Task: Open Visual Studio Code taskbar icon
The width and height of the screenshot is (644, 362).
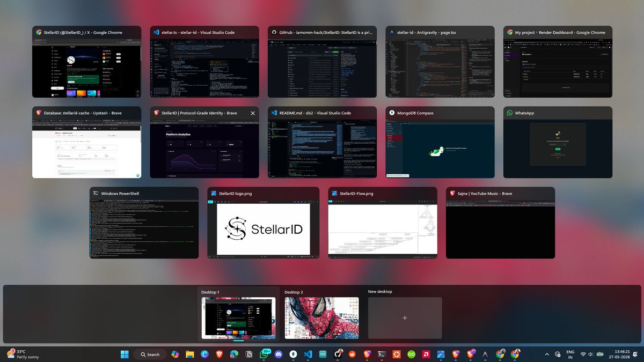Action: coord(308,354)
